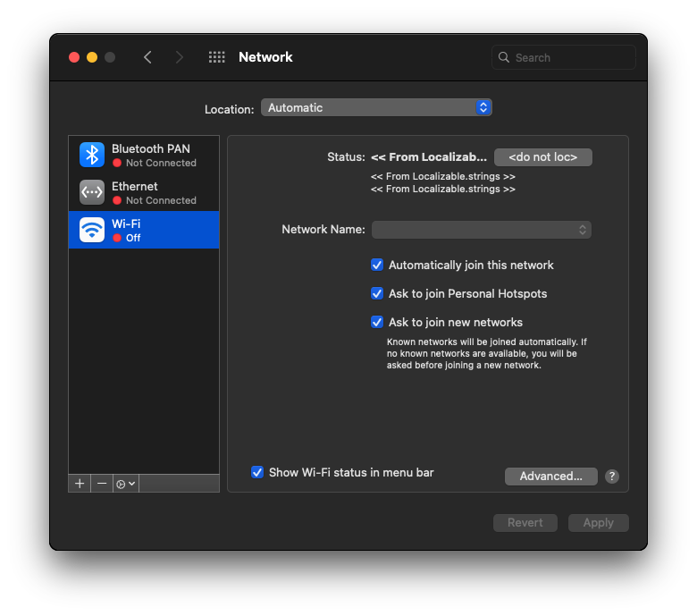Screen dimensions: 697x616
Task: Add a new network service with plus button
Action: 80,484
